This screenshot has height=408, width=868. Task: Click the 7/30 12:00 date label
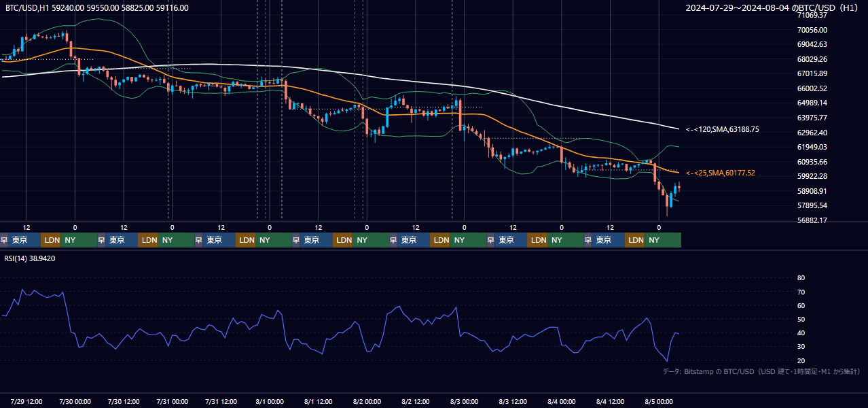click(124, 402)
